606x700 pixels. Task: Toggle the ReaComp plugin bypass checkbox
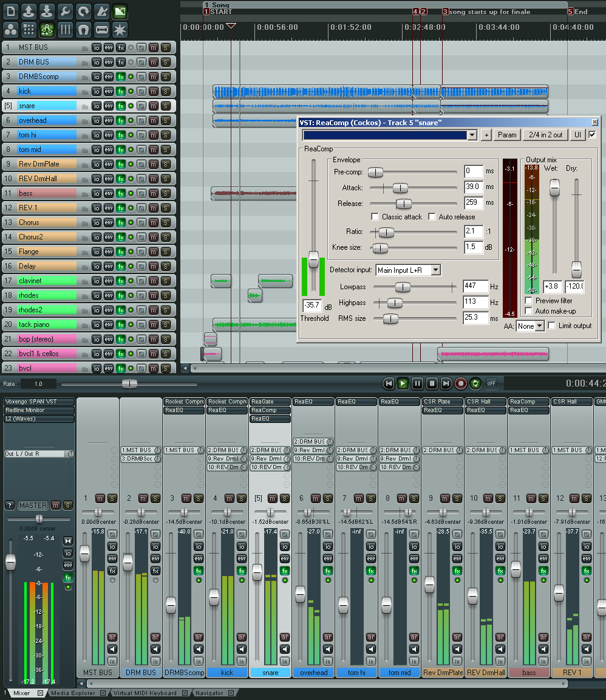click(592, 134)
